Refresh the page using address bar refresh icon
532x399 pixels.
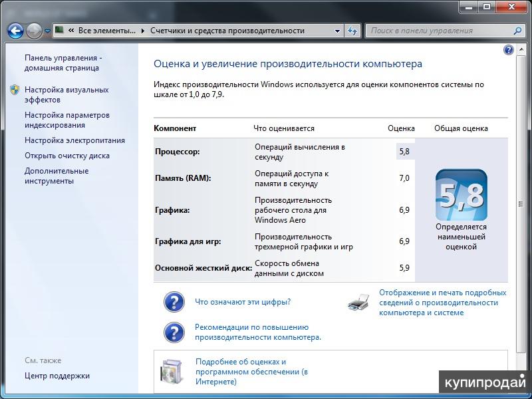353,31
